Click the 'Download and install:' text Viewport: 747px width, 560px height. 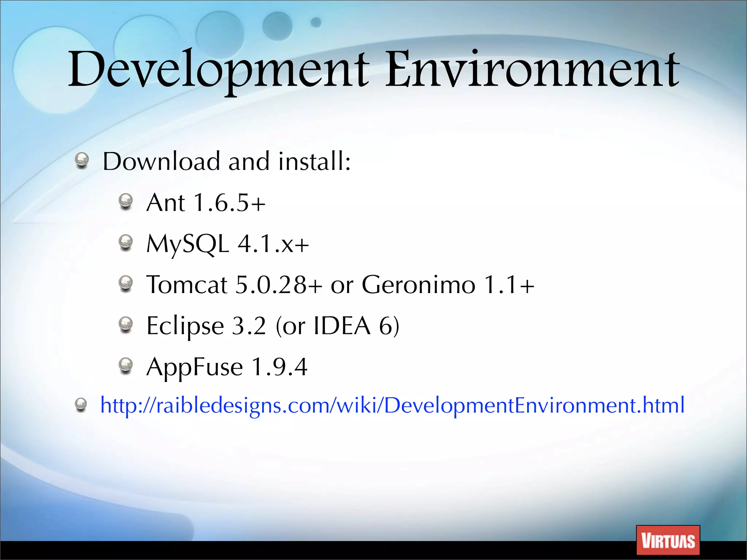tap(227, 161)
